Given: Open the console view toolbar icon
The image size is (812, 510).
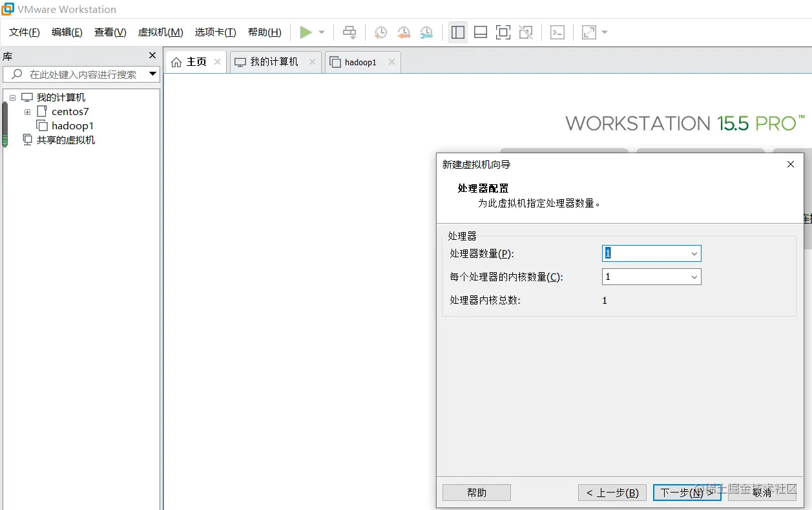Looking at the screenshot, I should [557, 32].
